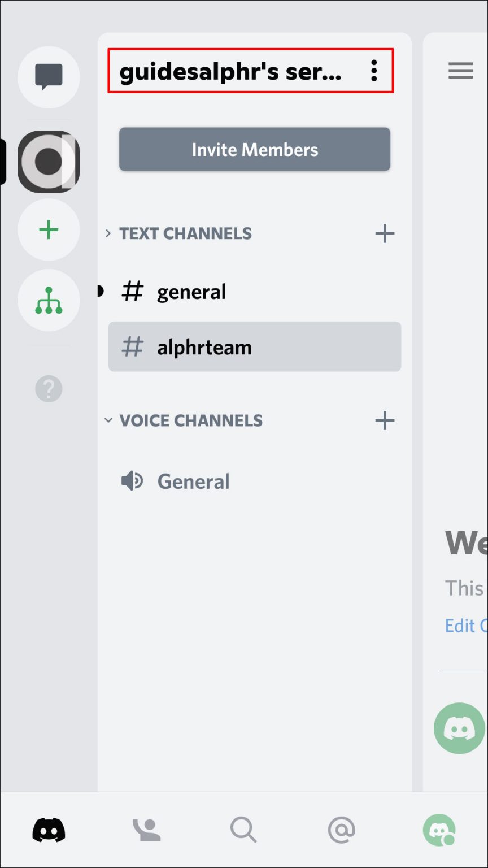The image size is (488, 868).
Task: Create a voice channel with the plus icon
Action: point(385,420)
